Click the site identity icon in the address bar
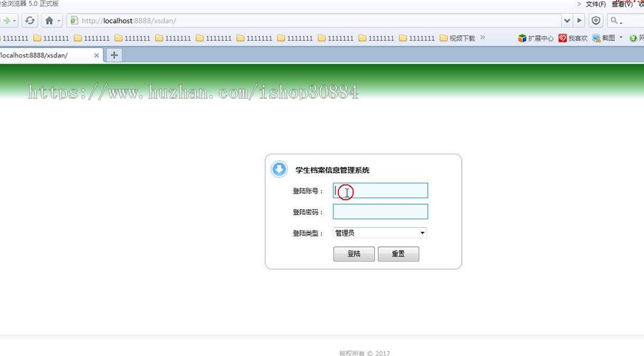644x356 pixels. point(74,20)
